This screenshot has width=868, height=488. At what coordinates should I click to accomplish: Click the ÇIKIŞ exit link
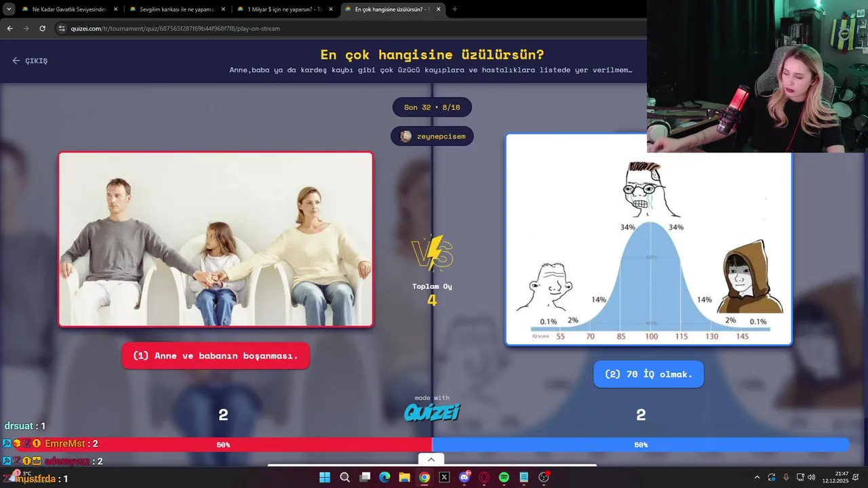tap(30, 60)
